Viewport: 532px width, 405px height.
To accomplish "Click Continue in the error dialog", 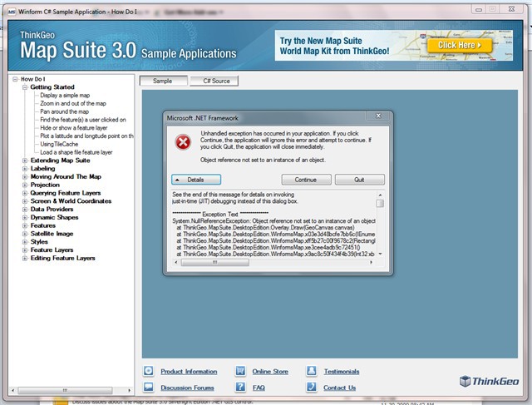I will 306,180.
